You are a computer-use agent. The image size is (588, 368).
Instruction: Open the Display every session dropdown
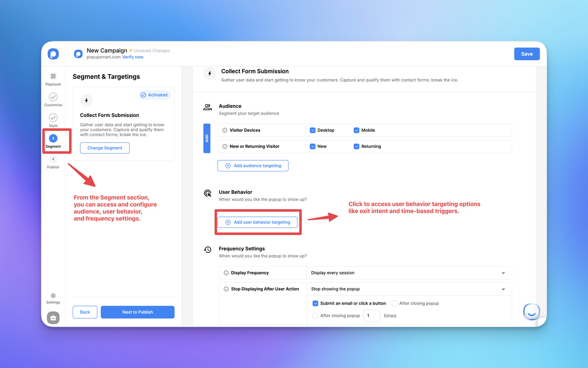pos(409,272)
